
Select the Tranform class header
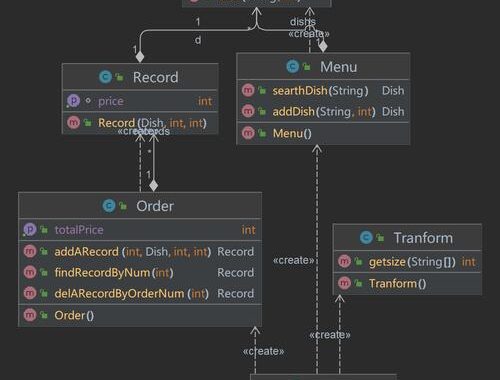[407, 237]
